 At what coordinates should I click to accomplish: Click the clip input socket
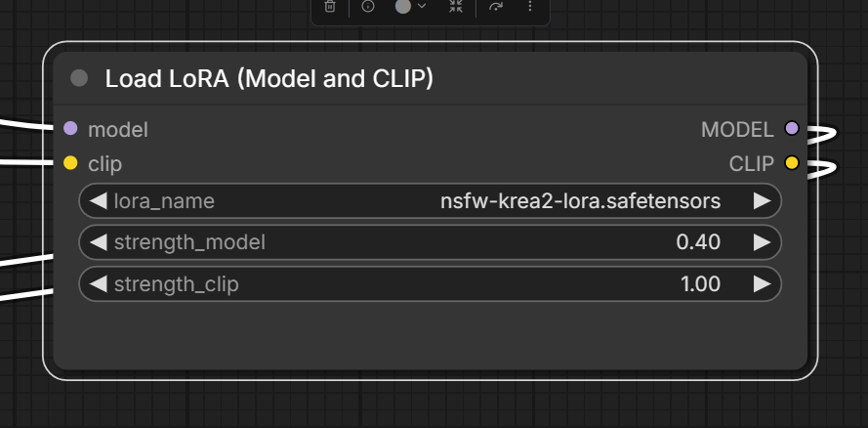click(x=70, y=163)
